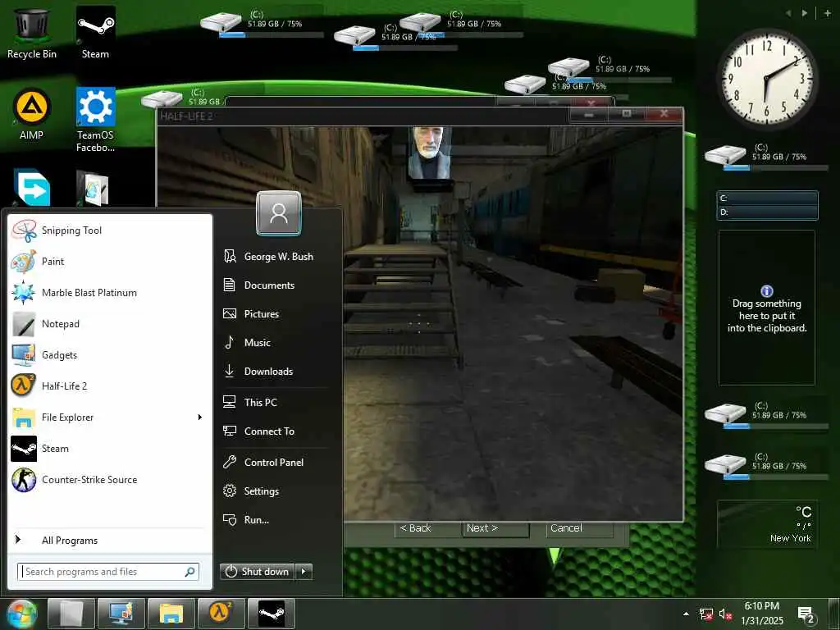Switch to Steam taskbar button
Image resolution: width=840 pixels, height=630 pixels.
[271, 614]
